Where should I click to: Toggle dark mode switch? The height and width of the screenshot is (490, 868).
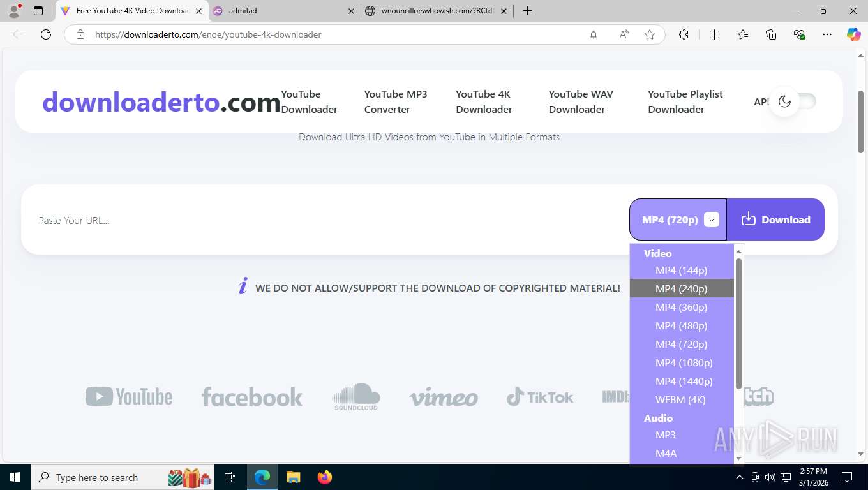coord(793,101)
